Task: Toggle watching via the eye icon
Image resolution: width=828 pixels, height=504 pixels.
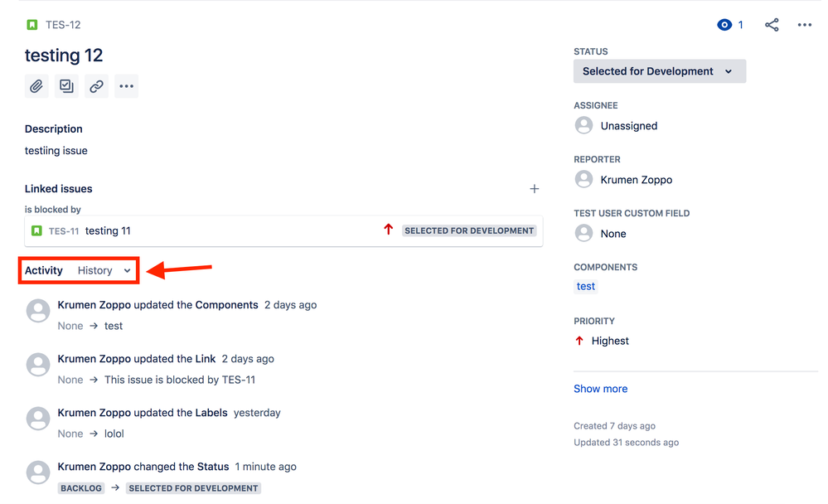Action: point(724,24)
